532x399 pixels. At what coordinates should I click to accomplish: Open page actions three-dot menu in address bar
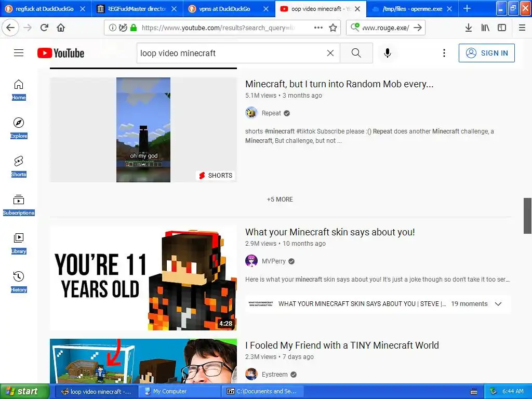pyautogui.click(x=318, y=28)
